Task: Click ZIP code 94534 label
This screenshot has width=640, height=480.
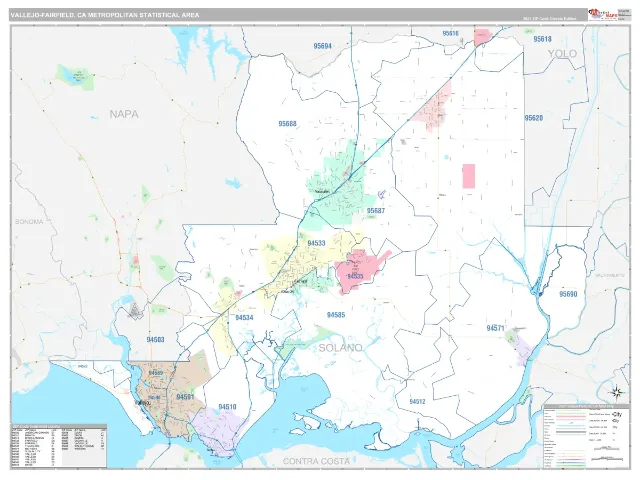Action: [244, 318]
